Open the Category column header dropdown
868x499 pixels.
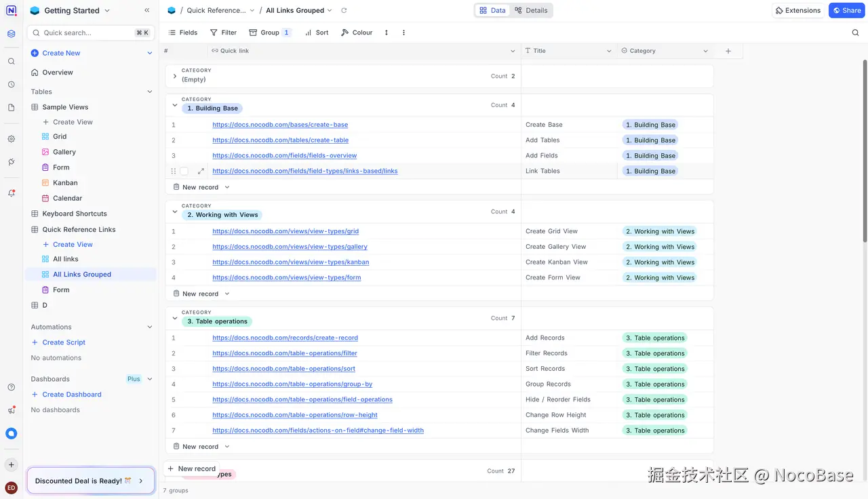[x=705, y=51]
